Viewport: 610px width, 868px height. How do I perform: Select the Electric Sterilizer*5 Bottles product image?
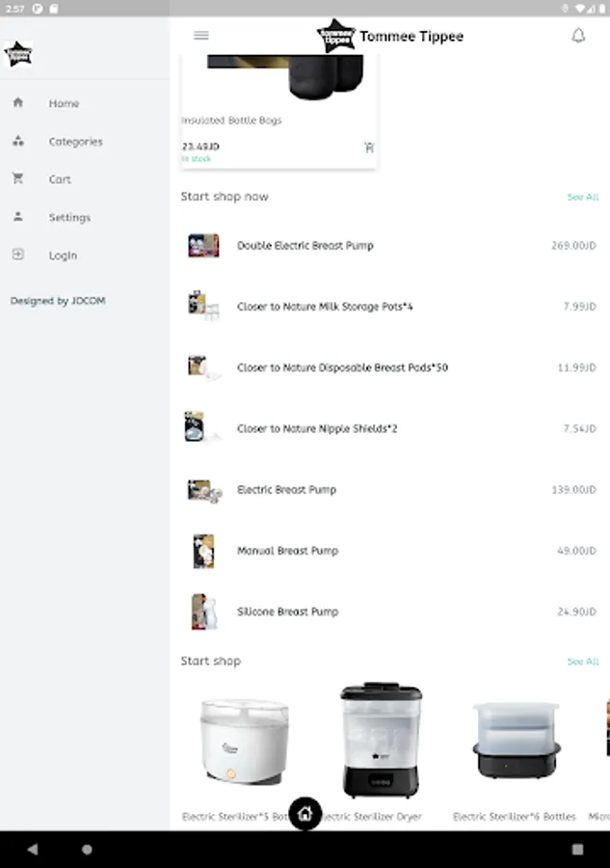[244, 741]
